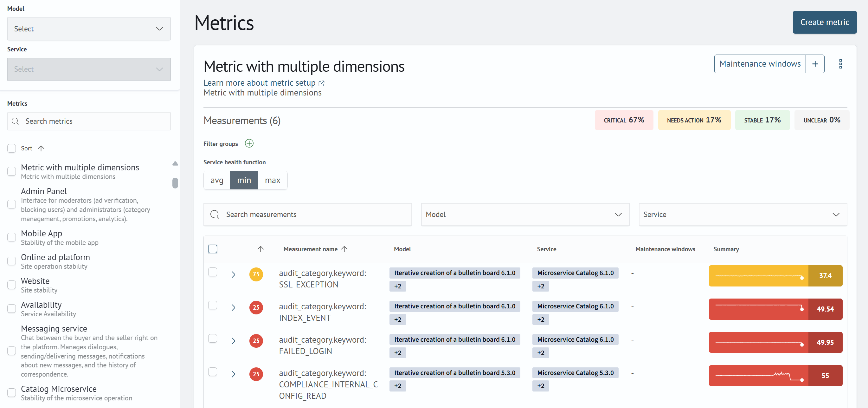
Task: Check the Admin Panel metric checkbox
Action: (12, 204)
